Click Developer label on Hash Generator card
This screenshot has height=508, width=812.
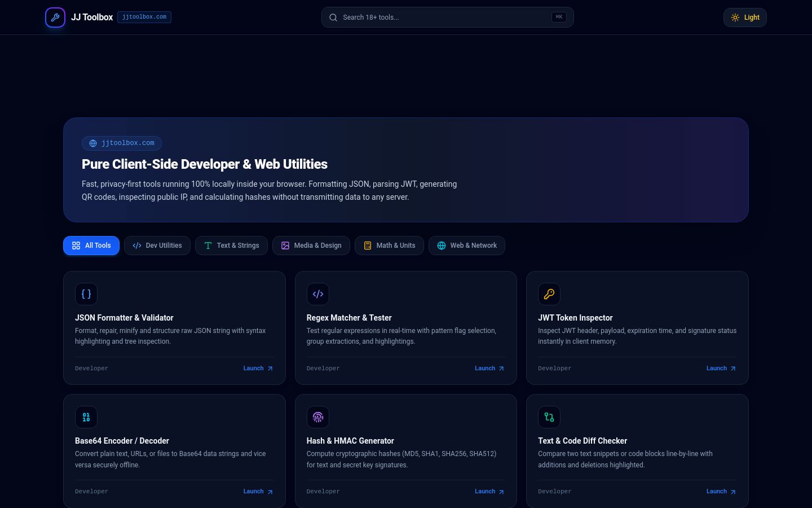tap(323, 492)
